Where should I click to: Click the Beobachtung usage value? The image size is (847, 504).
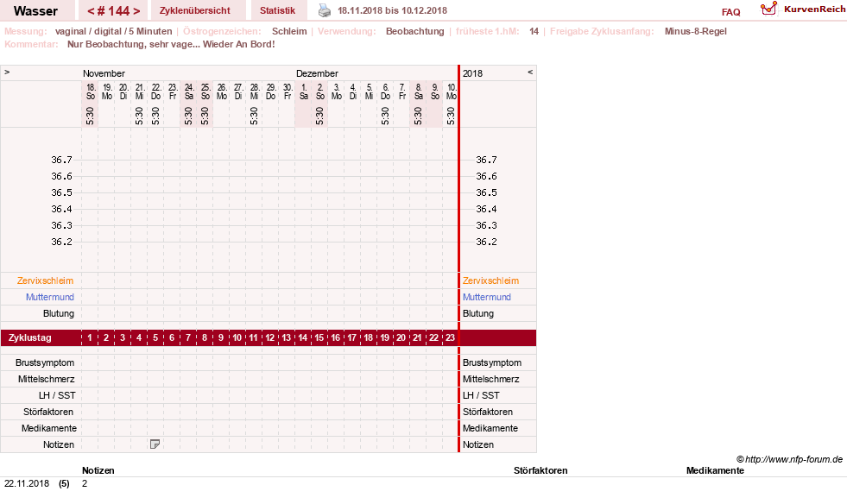pyautogui.click(x=414, y=31)
